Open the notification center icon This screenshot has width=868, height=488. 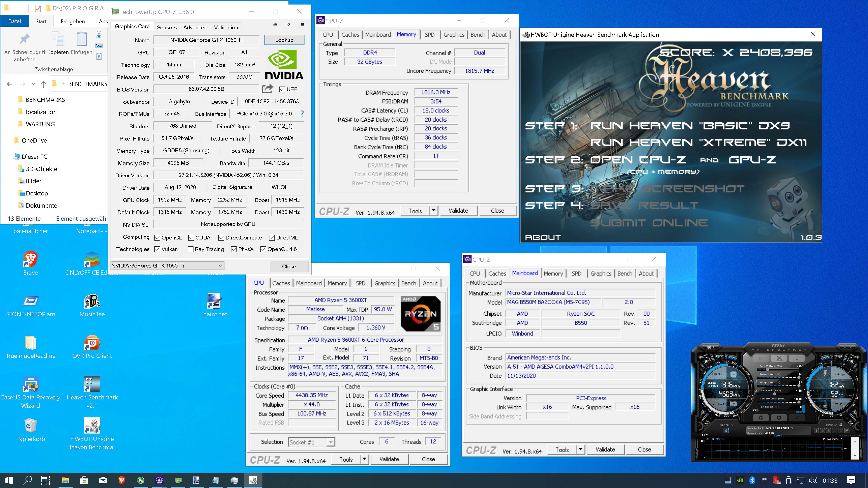851,480
